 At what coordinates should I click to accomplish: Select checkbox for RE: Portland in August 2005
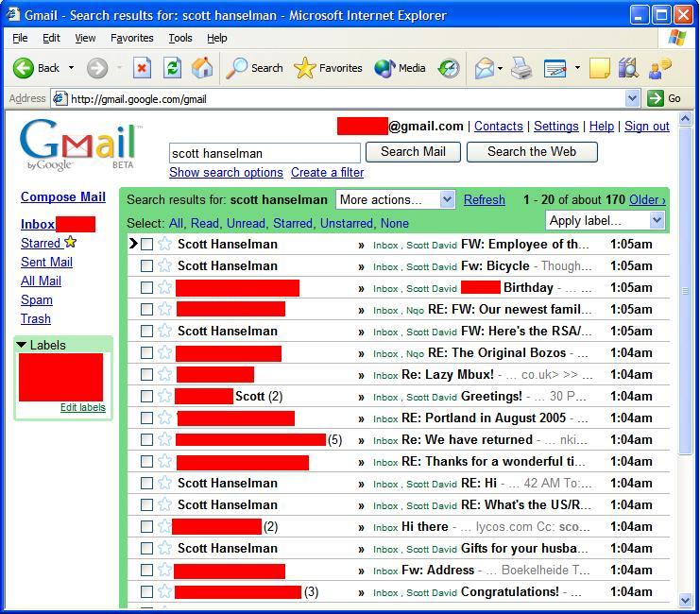[146, 418]
